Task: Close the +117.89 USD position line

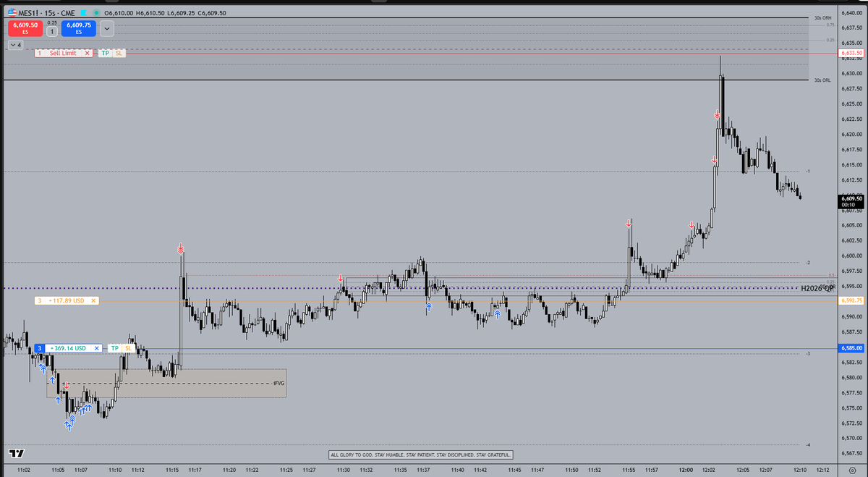Action: coord(93,300)
